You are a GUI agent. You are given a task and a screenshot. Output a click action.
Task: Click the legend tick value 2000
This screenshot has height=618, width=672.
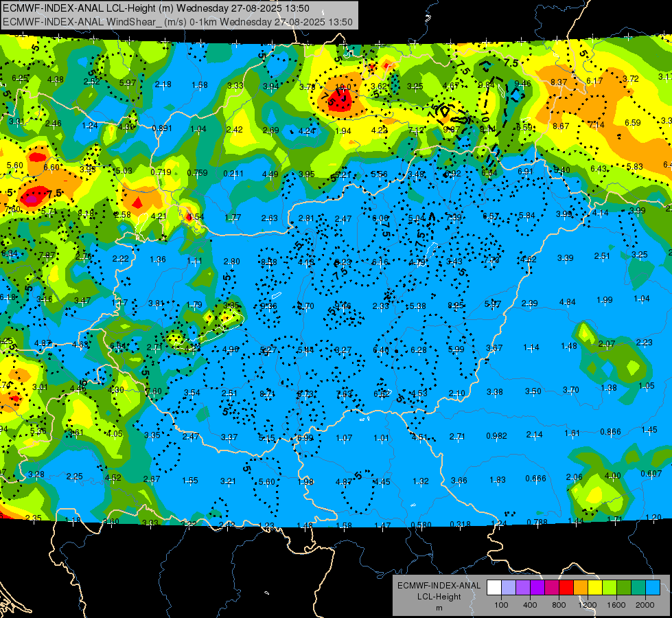click(645, 605)
